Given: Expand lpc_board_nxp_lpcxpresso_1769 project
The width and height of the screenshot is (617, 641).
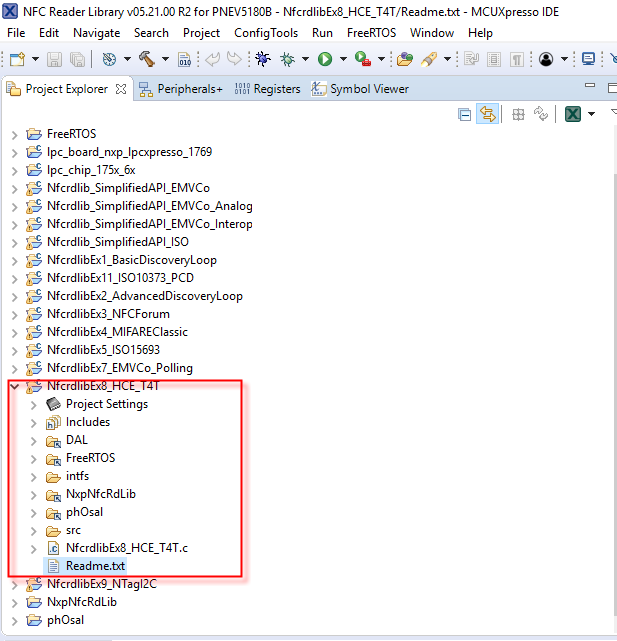Looking at the screenshot, I should (x=15, y=152).
